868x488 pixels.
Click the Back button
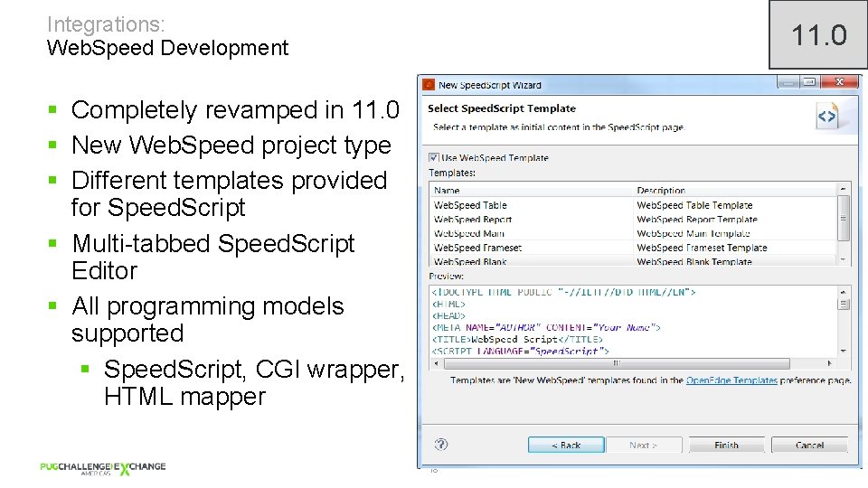click(x=566, y=445)
